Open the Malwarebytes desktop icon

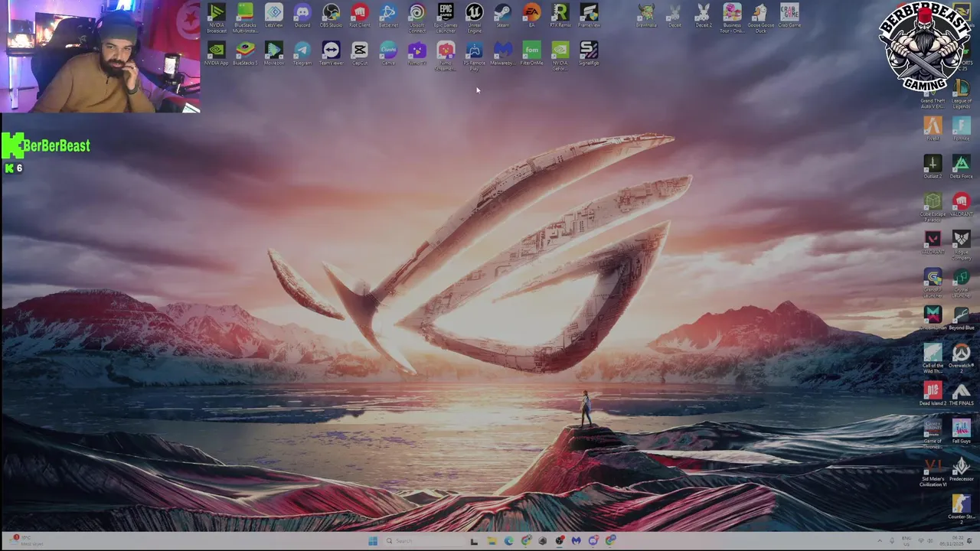(x=503, y=53)
